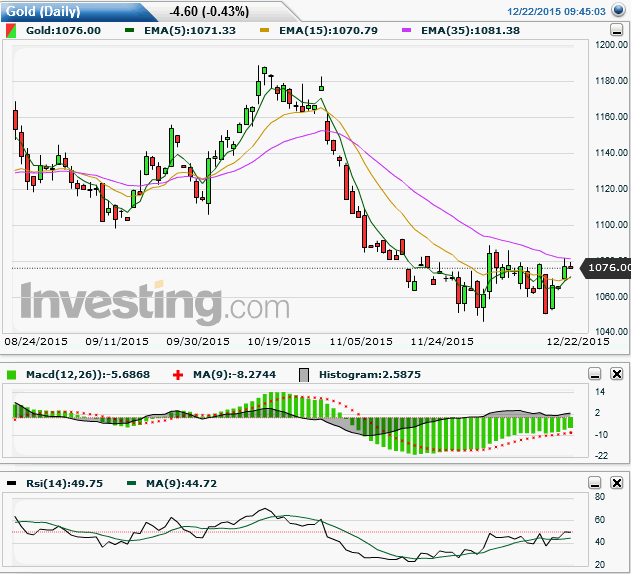Minimize the MACD indicator panel
This screenshot has height=574, width=631.
(595, 374)
